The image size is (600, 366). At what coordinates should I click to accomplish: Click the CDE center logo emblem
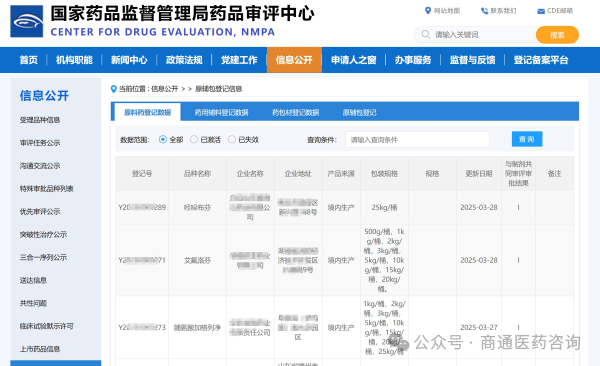point(26,21)
